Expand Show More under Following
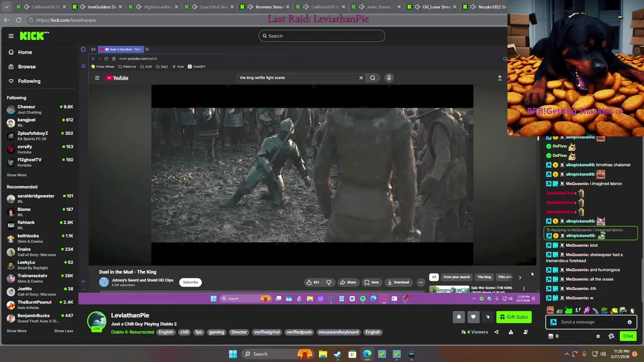Image resolution: width=644 pixels, height=362 pixels. point(17,175)
